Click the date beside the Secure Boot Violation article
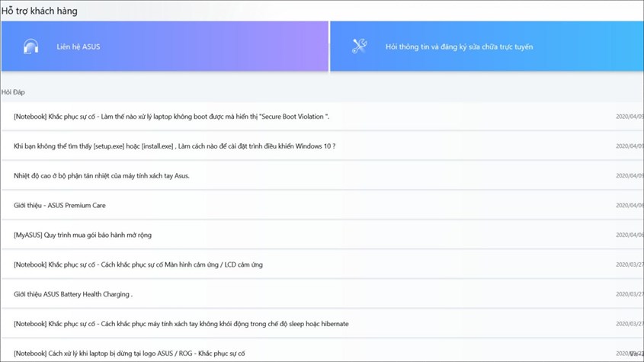Viewport: 644px width, 362px height. tap(629, 117)
